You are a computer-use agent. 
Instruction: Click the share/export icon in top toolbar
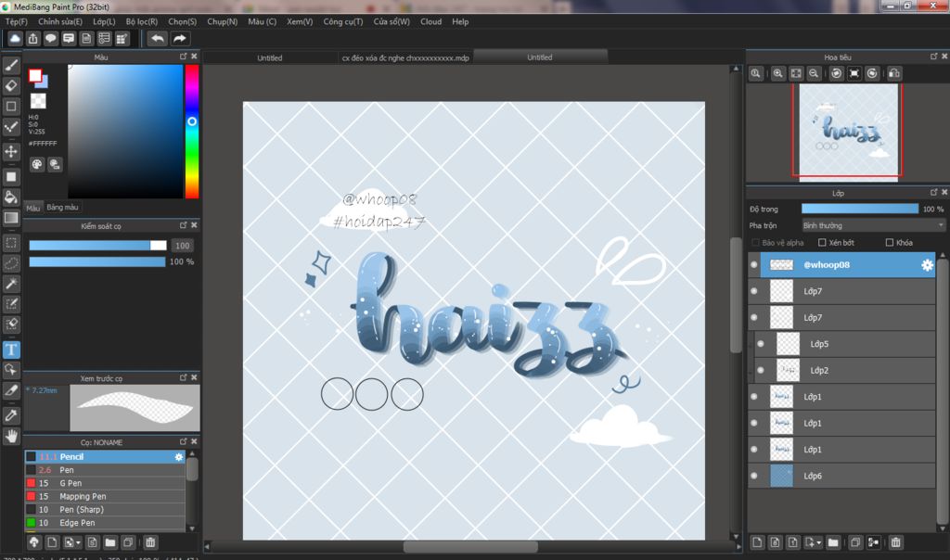coord(32,39)
